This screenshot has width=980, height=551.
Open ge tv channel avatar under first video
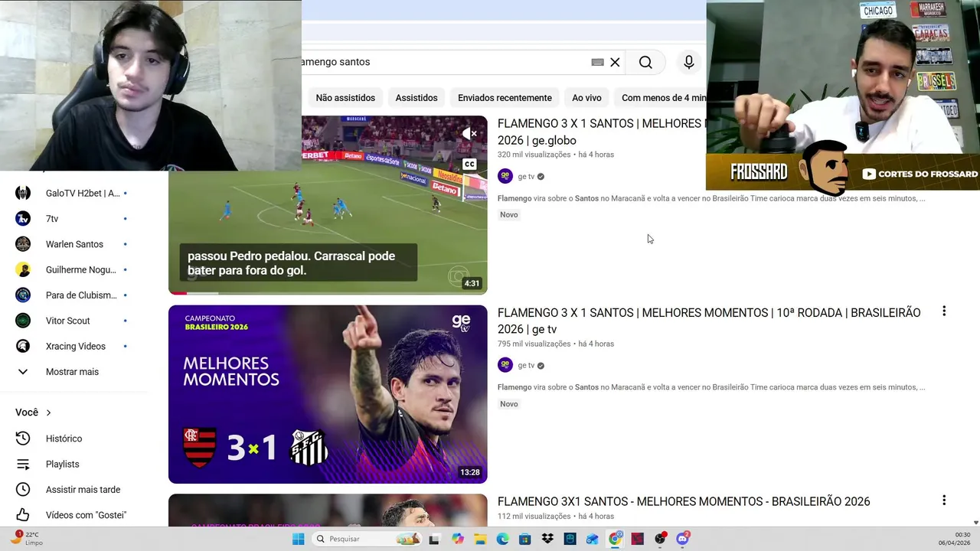505,176
